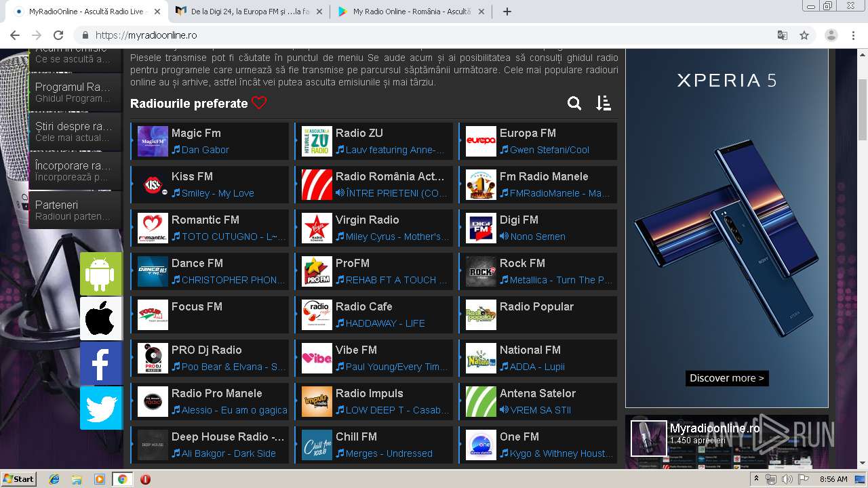
Task: Click the Radio România Actualități logo
Action: [317, 184]
